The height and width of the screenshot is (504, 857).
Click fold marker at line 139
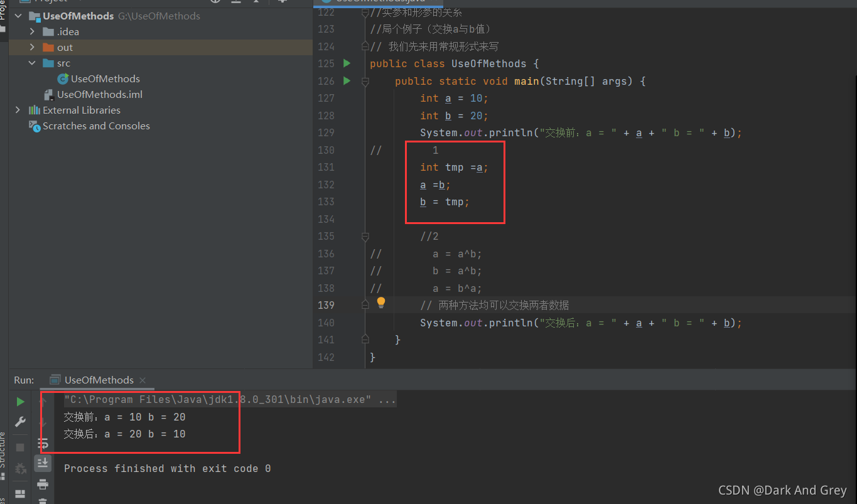pyautogui.click(x=365, y=304)
